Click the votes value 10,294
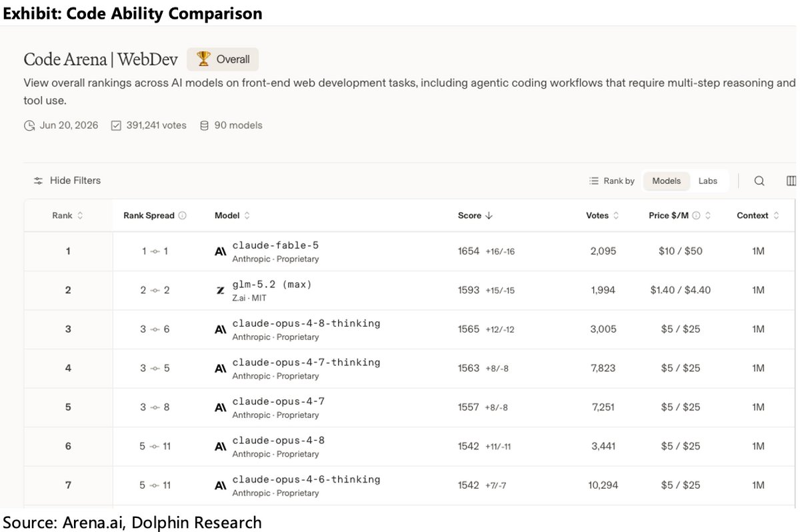Screen dimensions: 800x532 point(603,485)
